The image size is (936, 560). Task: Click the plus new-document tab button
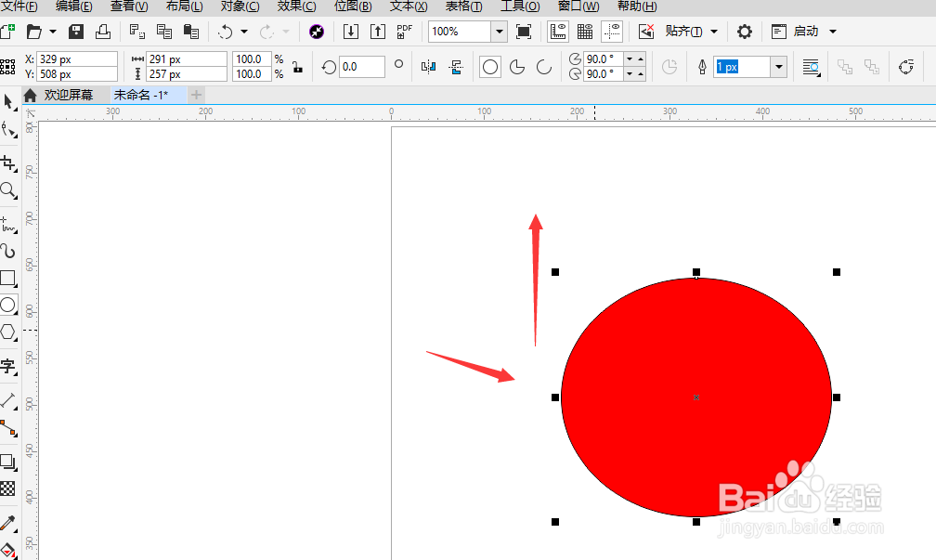[196, 95]
